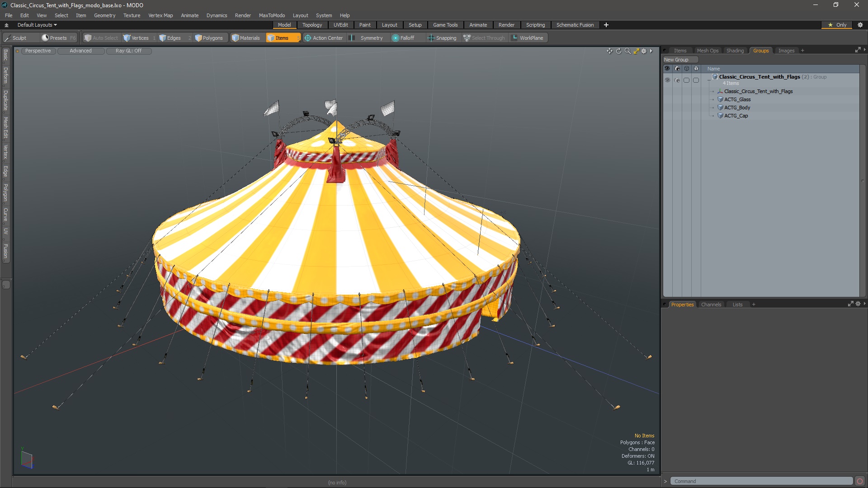Image resolution: width=868 pixels, height=488 pixels.
Task: Maximize the Groups panel with expand icon
Action: pyautogui.click(x=858, y=50)
